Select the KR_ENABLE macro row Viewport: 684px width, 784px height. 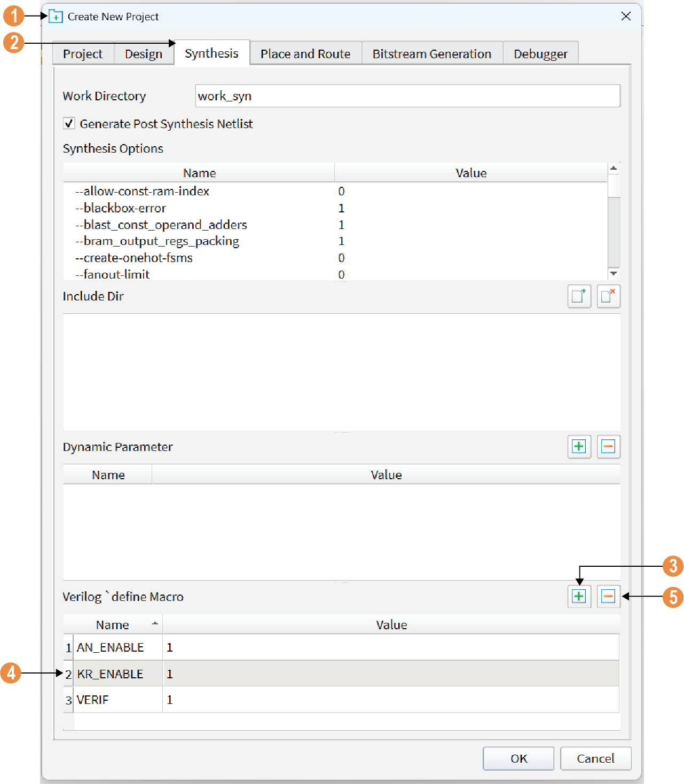point(110,674)
